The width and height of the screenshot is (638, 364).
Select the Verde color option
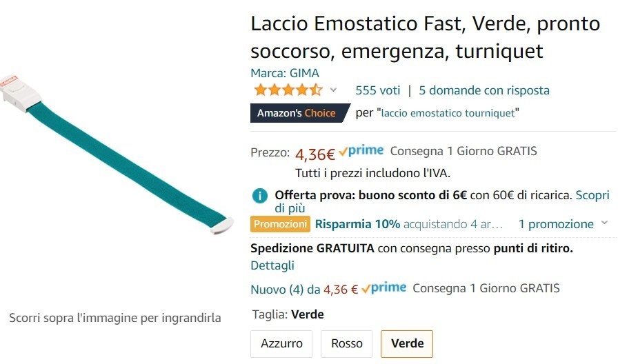407,343
